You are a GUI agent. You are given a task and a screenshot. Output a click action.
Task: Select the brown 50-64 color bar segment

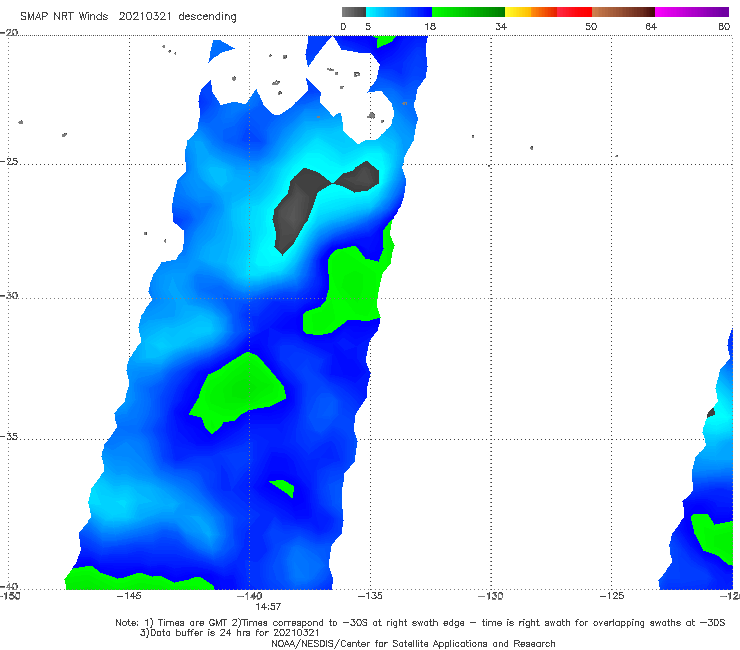click(x=623, y=12)
